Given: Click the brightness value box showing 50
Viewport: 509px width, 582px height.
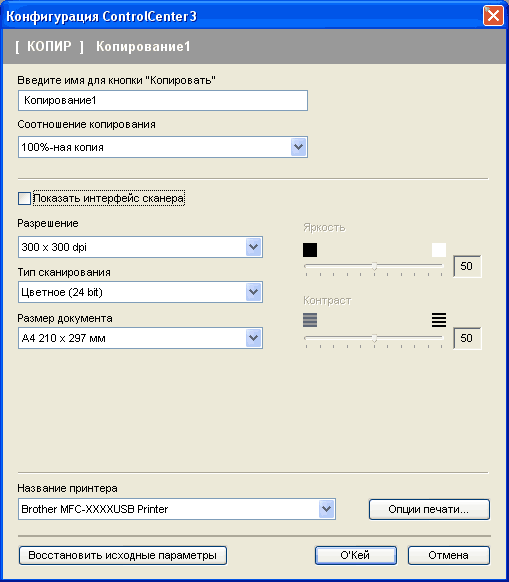Looking at the screenshot, I should click(x=467, y=266).
